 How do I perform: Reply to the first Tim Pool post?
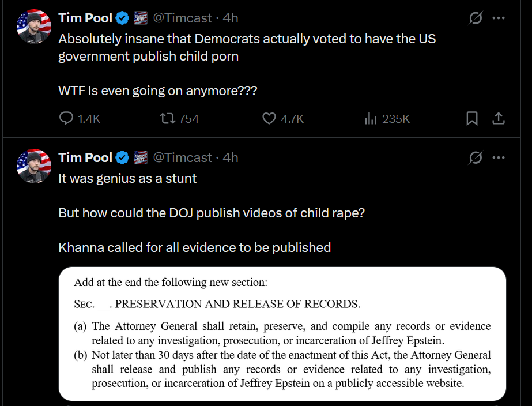pyautogui.click(x=80, y=119)
